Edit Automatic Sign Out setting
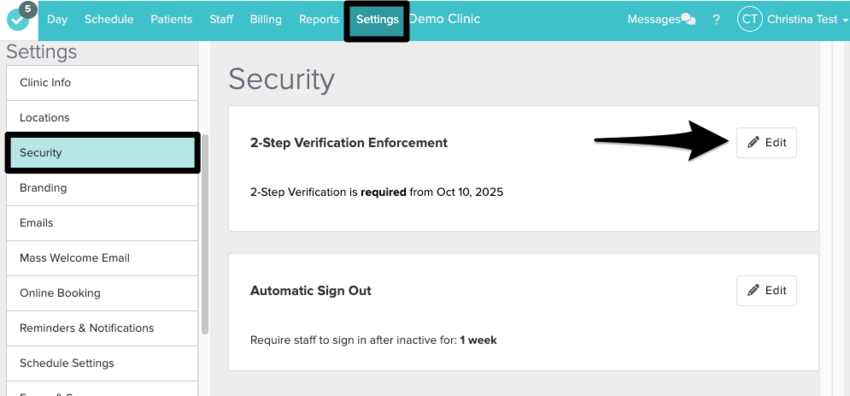 pyautogui.click(x=766, y=290)
